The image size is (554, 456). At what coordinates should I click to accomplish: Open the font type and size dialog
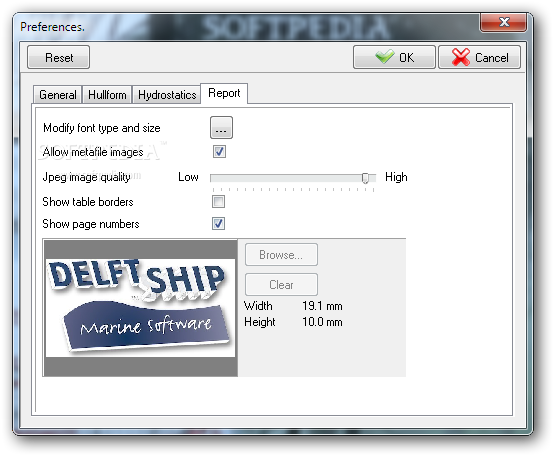221,128
